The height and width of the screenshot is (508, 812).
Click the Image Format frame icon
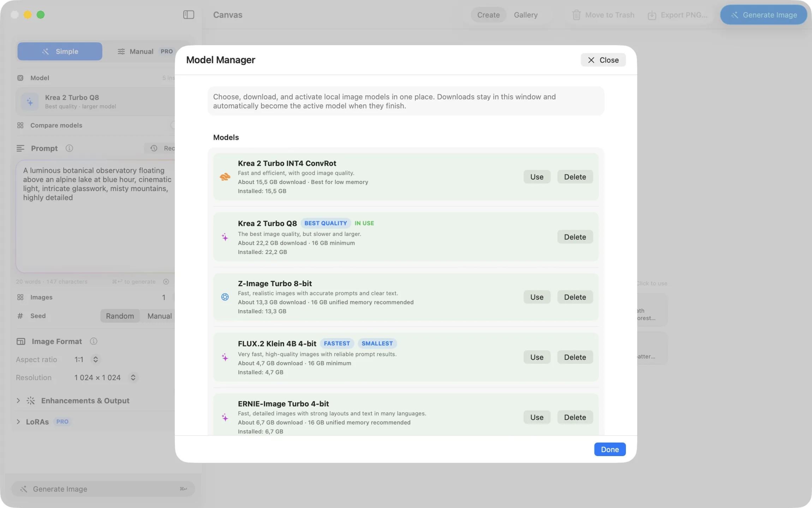(x=21, y=341)
